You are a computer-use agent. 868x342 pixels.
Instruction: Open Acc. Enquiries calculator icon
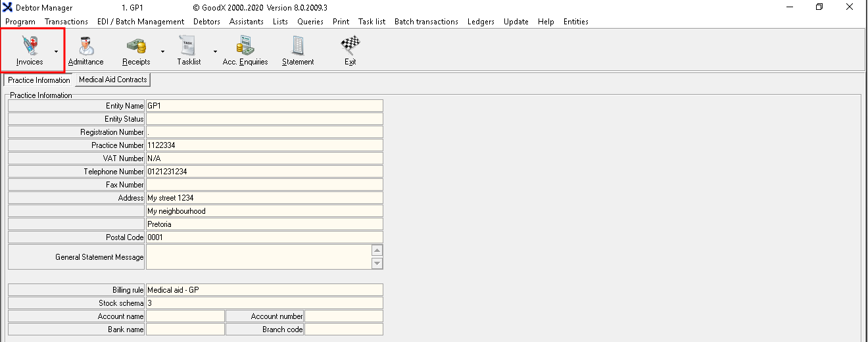[x=245, y=45]
